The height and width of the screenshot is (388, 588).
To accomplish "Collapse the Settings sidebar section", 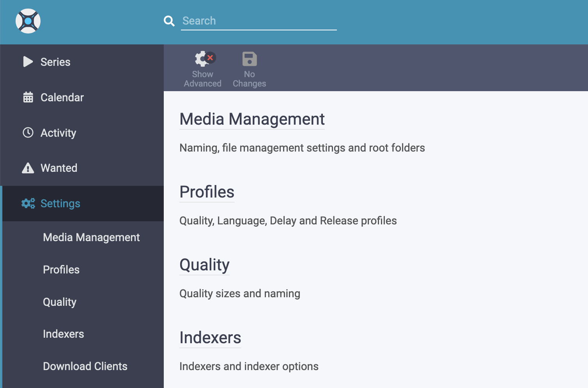I will (60, 203).
